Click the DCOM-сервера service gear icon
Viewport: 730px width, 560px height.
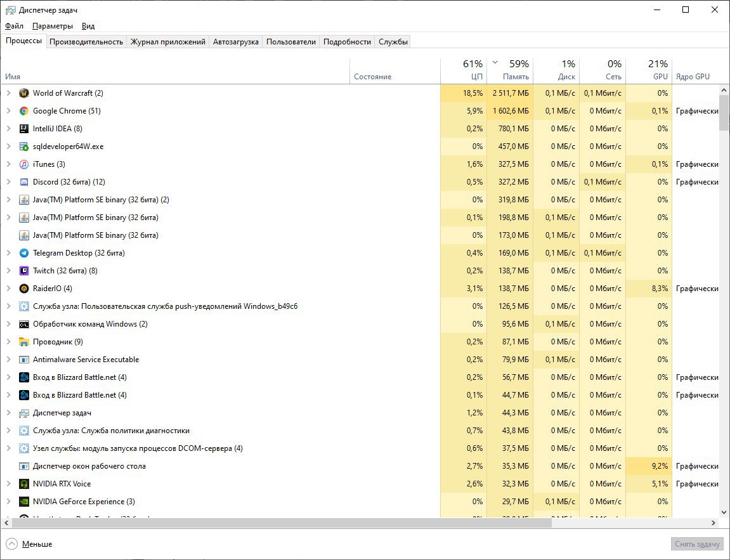[x=23, y=448]
